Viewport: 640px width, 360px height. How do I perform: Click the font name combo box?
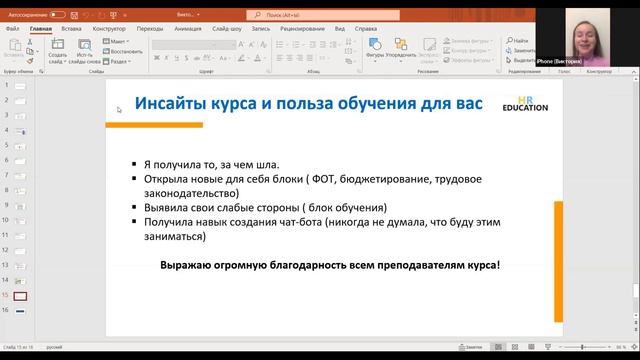click(184, 44)
